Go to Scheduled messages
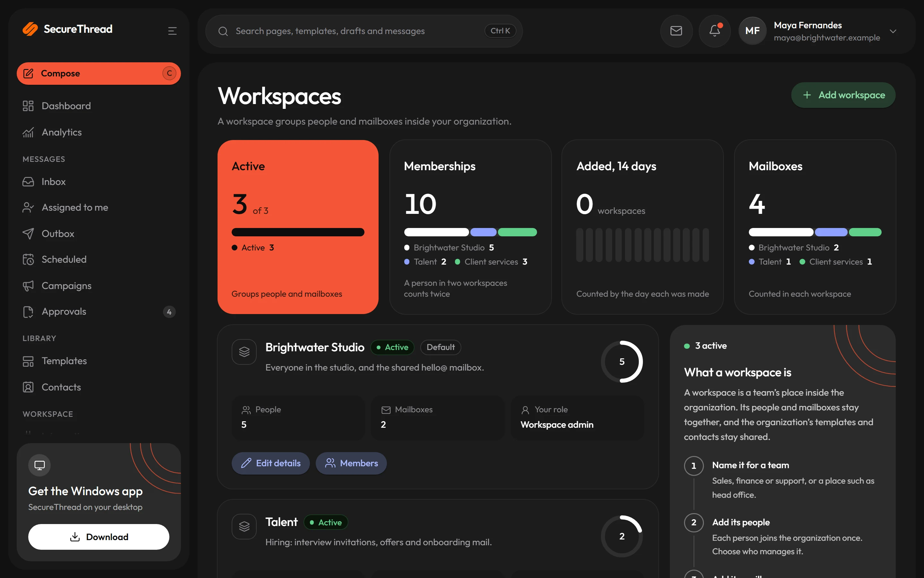The width and height of the screenshot is (924, 578). tap(98, 259)
